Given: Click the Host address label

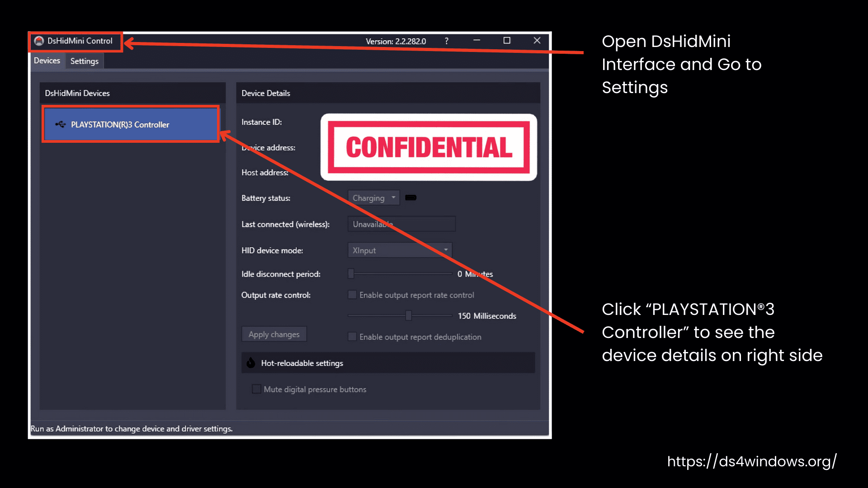Looking at the screenshot, I should point(265,173).
